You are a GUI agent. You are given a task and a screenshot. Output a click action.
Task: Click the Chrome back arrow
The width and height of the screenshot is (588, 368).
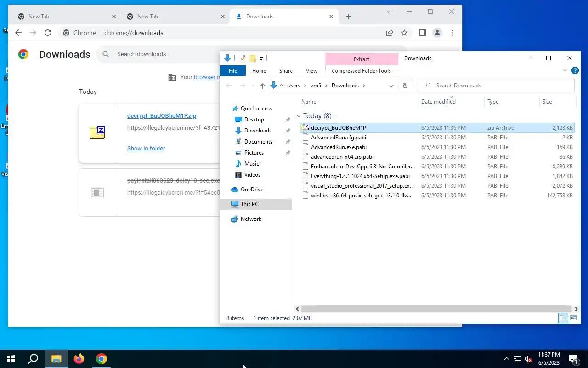(18, 33)
